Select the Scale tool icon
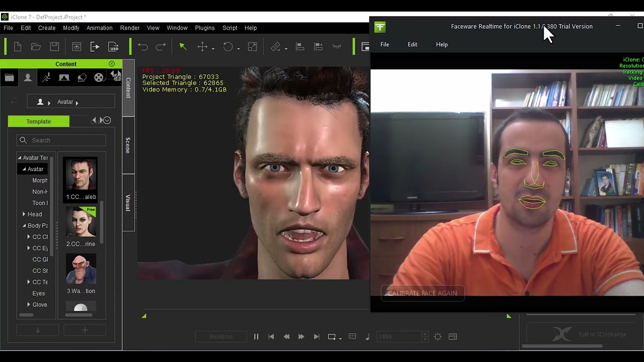Viewport: 644px width, 362px height. point(253,47)
